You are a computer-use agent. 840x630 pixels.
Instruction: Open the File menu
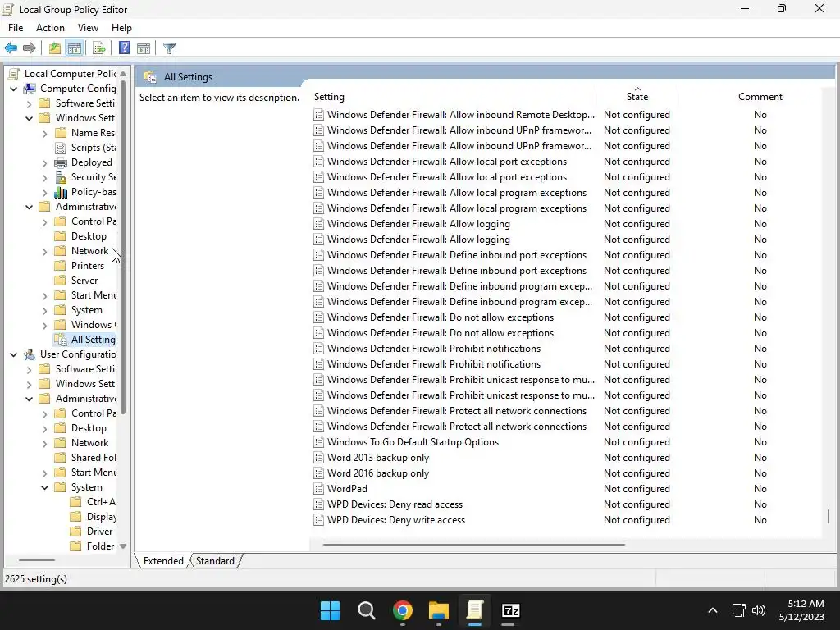tap(16, 28)
